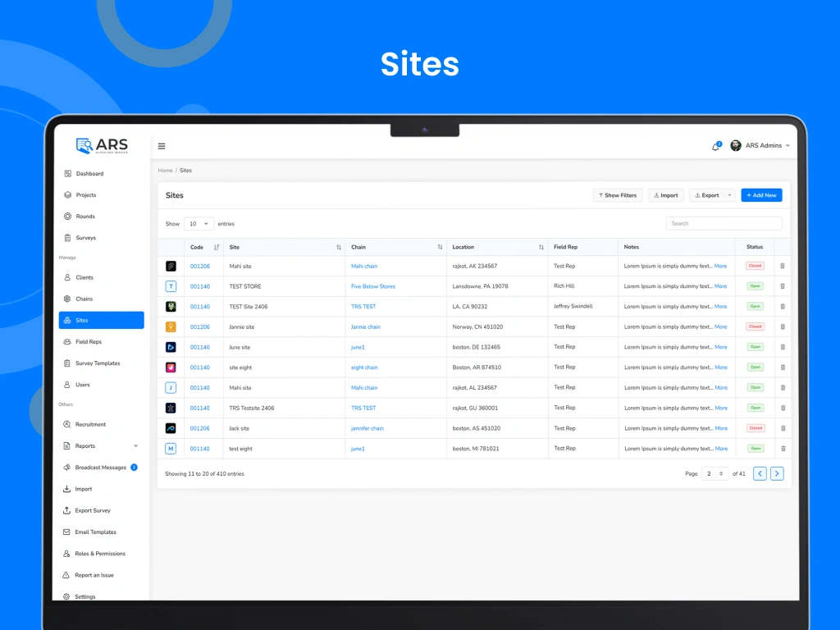Click the Show Filters button
Image resolution: width=840 pixels, height=630 pixels.
pos(618,195)
